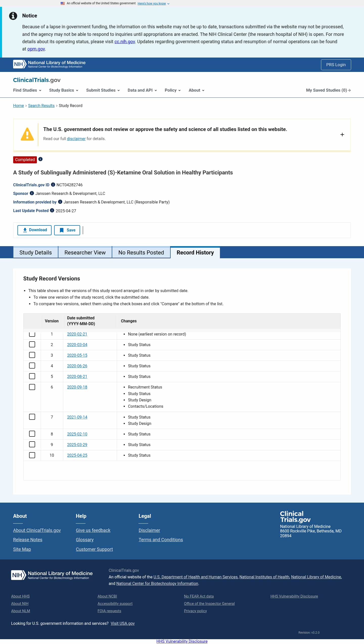The width and height of the screenshot is (364, 644).
Task: Open the version submitted on 2021-09-14
Action: click(x=77, y=417)
